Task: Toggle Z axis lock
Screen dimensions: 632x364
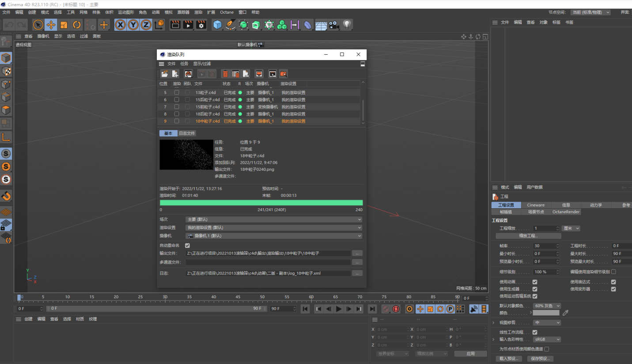Action: [x=146, y=25]
